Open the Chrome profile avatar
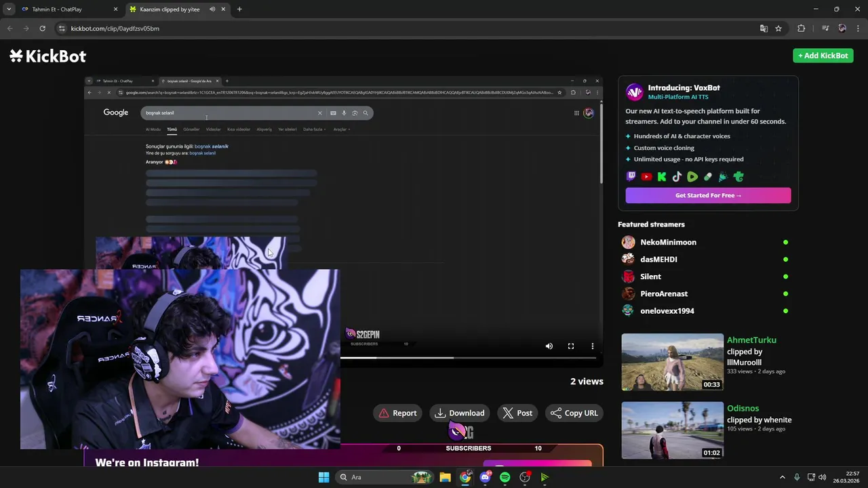Screen dimensions: 868x488 coord(842,28)
